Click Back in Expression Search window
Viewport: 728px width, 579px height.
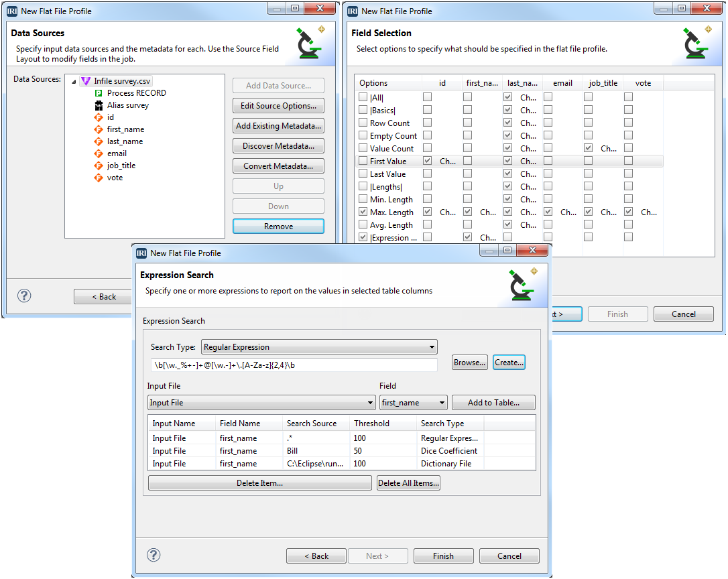pyautogui.click(x=316, y=556)
